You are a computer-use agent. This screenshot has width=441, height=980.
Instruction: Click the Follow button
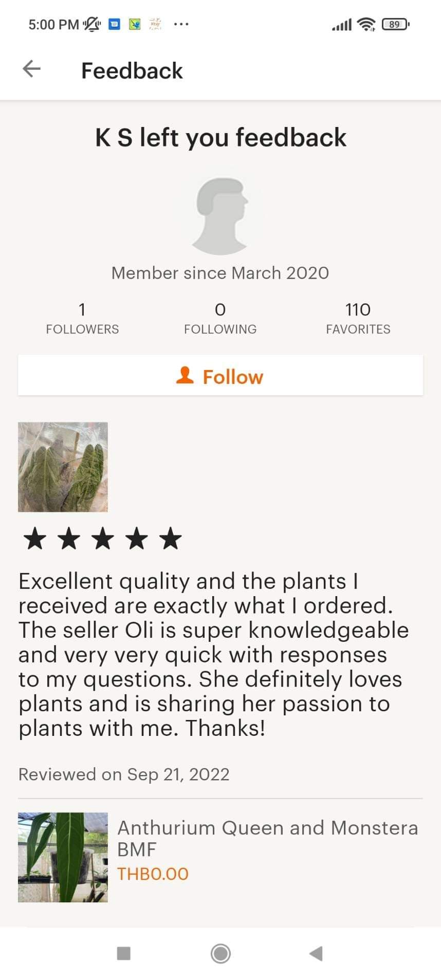(220, 376)
